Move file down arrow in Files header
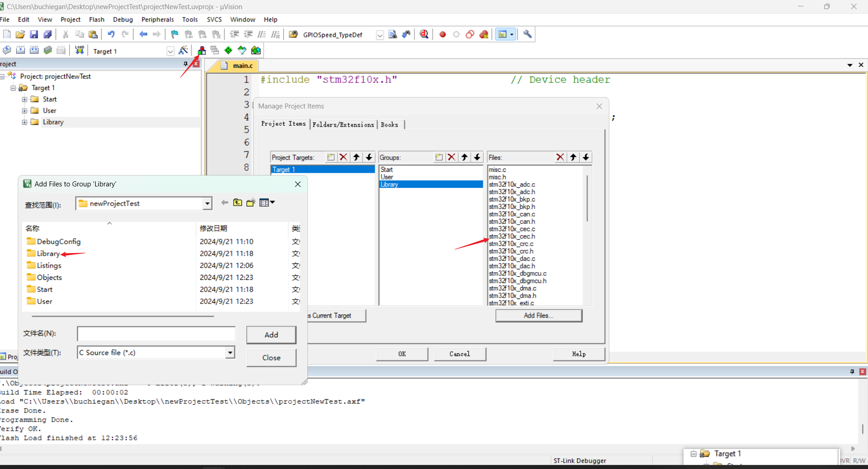This screenshot has width=868, height=469. click(x=586, y=157)
